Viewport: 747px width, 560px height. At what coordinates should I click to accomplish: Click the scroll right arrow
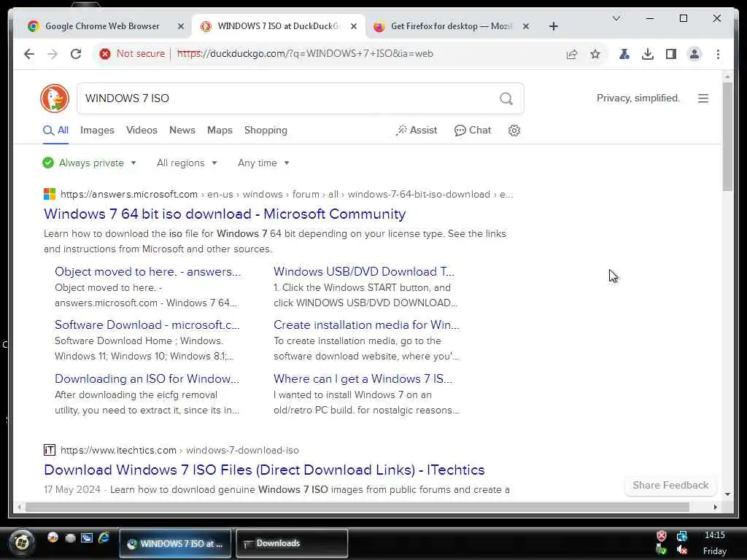tap(715, 507)
